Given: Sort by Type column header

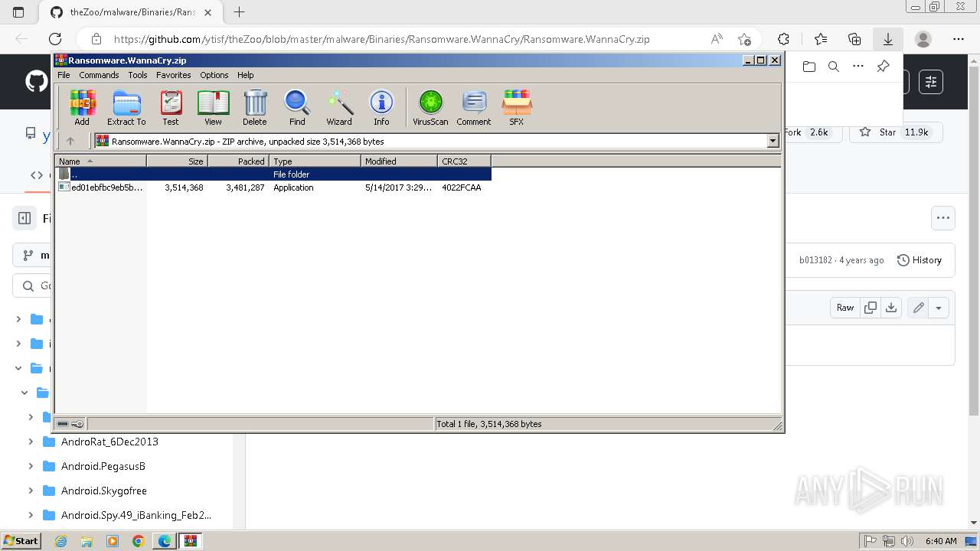Looking at the screenshot, I should [315, 161].
